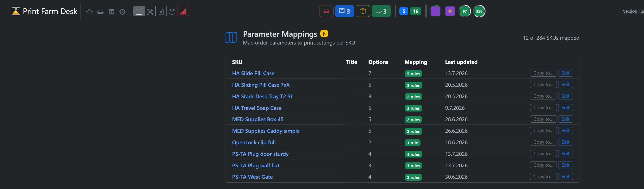The width and height of the screenshot is (644, 189).
Task: Copy HA Slide Pill Case mapping to another SKU
Action: [543, 73]
